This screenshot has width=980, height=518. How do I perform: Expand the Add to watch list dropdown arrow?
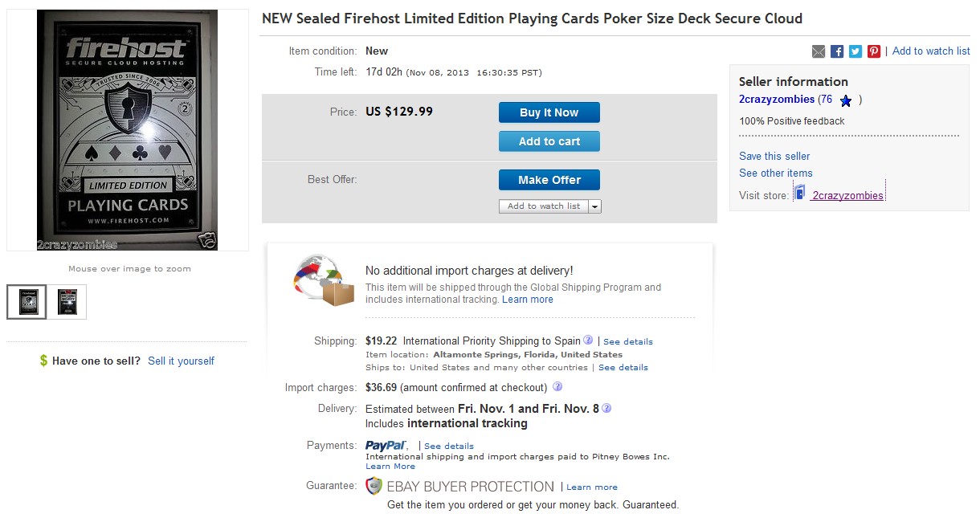click(594, 206)
